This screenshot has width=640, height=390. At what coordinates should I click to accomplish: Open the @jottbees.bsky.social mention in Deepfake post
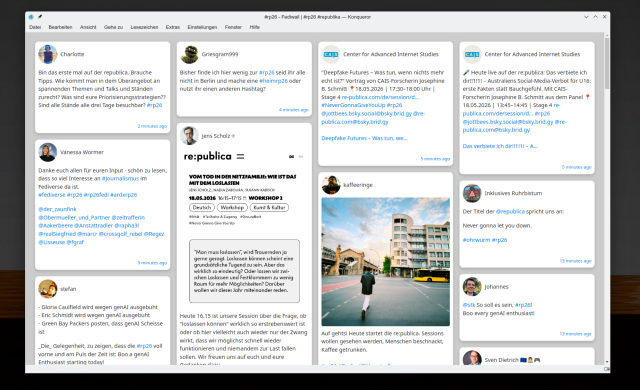pos(367,113)
